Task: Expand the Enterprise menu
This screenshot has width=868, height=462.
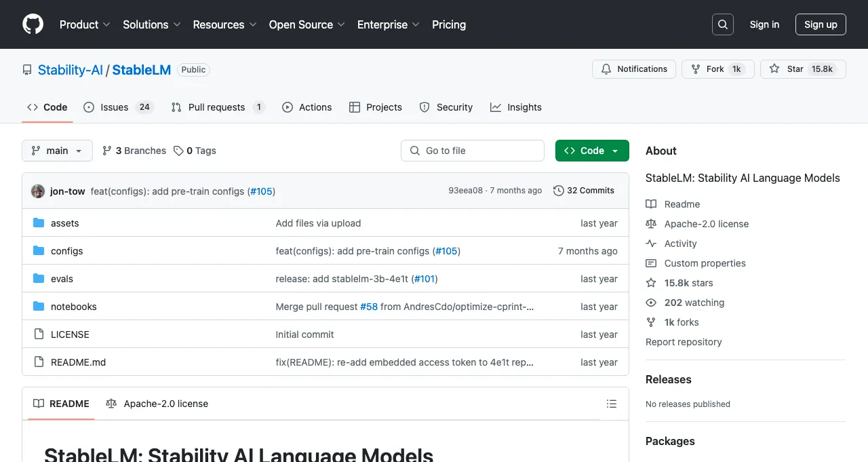Action: pyautogui.click(x=389, y=24)
